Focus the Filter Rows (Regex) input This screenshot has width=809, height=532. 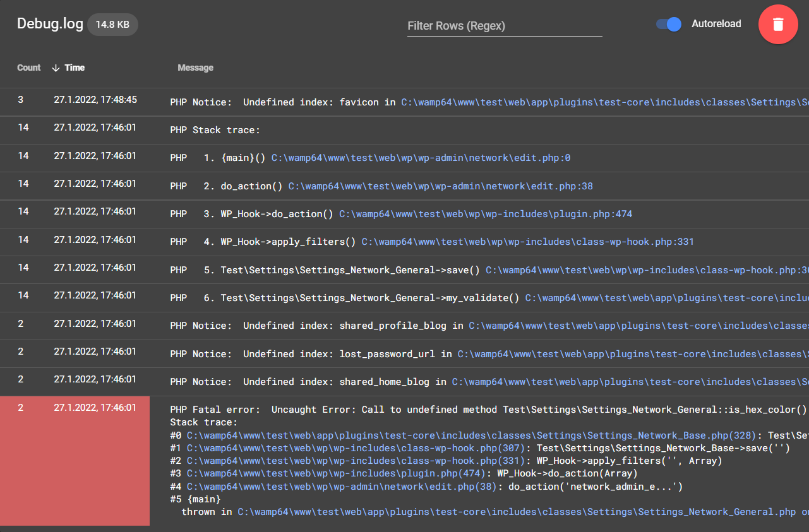(x=505, y=26)
